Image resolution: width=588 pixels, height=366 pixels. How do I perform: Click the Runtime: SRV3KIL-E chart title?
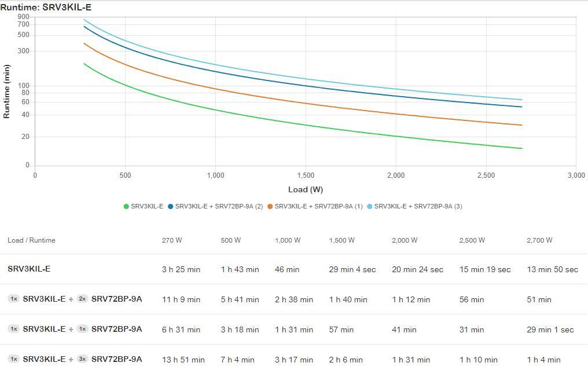pyautogui.click(x=46, y=8)
